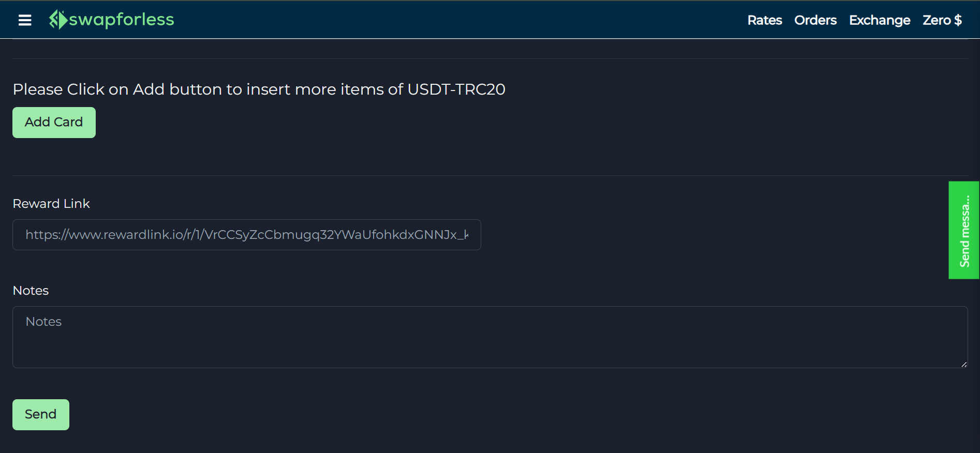Click the USDT-TRC20 instruction heading

coord(259,89)
